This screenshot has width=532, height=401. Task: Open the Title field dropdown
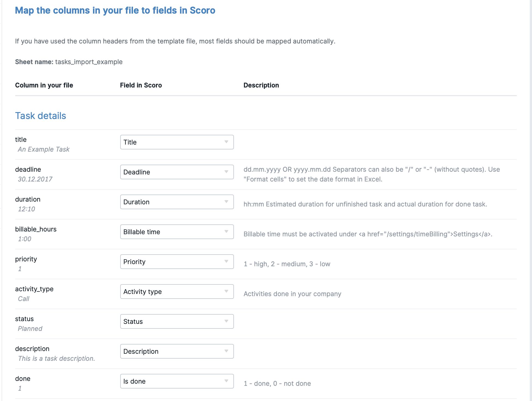point(177,142)
